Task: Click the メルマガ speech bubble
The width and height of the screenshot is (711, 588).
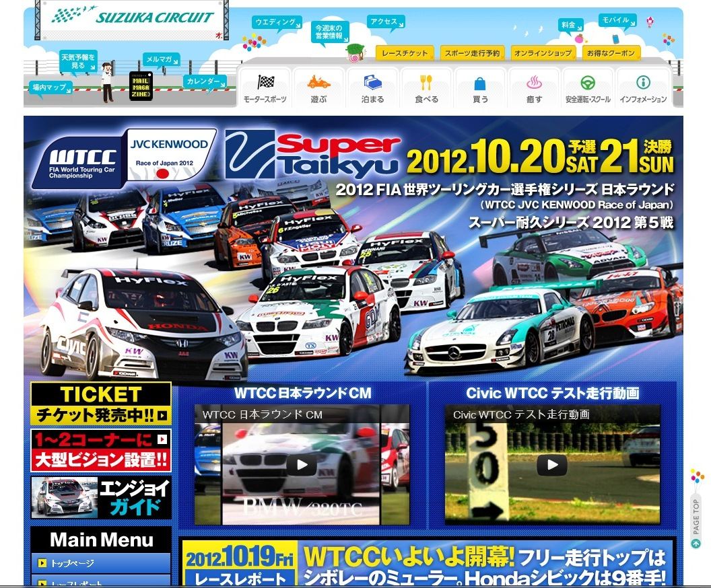Action: point(161,59)
